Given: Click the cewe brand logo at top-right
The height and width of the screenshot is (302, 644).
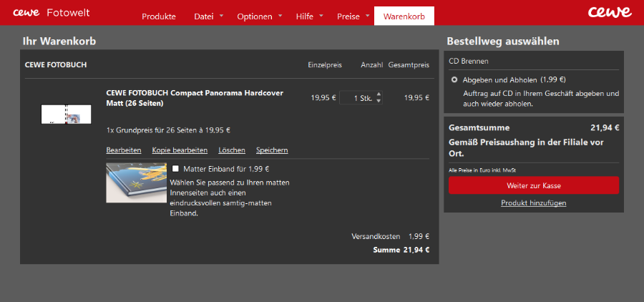Looking at the screenshot, I should click(609, 12).
